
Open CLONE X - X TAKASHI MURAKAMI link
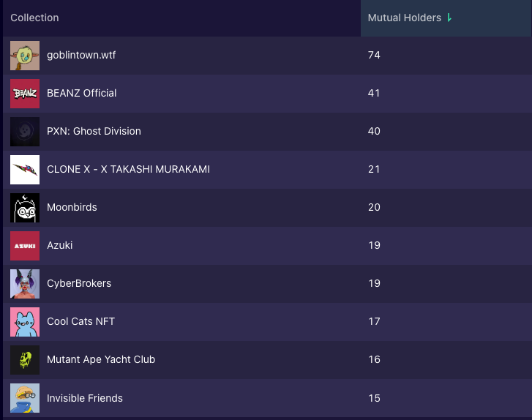(128, 169)
